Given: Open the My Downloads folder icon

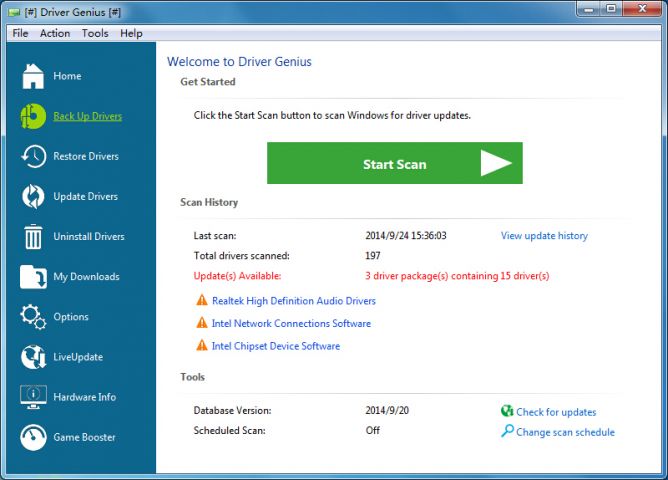Looking at the screenshot, I should 33,277.
